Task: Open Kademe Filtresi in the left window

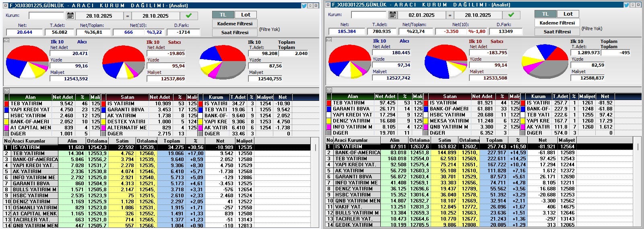Action: click(235, 24)
